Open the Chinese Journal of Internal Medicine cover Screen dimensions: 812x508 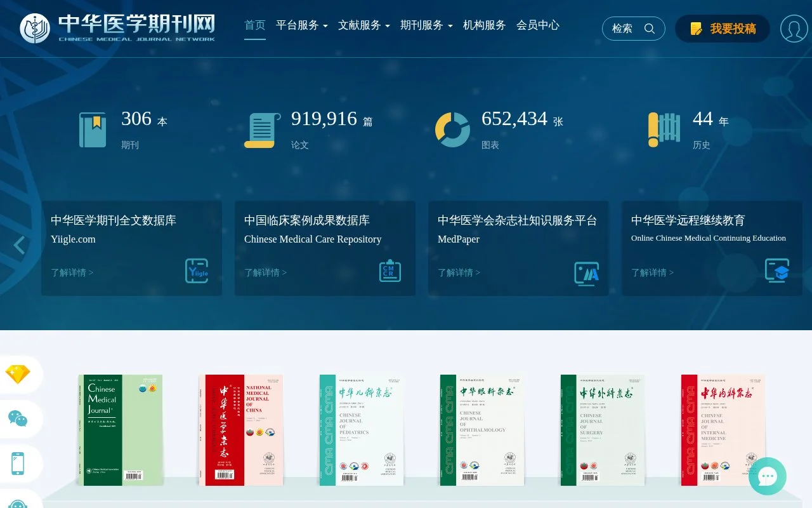point(723,430)
